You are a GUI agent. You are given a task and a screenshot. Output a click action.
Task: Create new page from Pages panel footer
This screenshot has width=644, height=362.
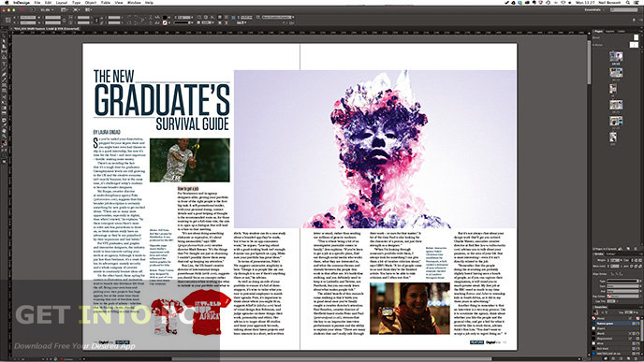click(628, 249)
